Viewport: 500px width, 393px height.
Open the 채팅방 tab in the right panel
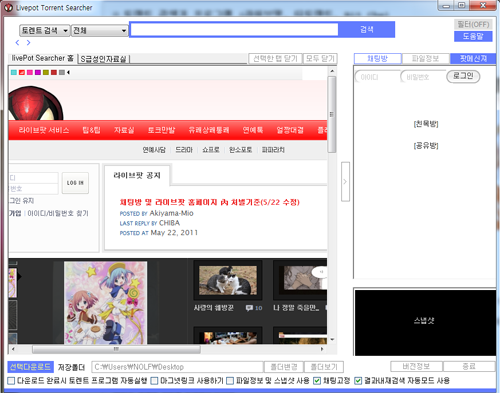(378, 59)
